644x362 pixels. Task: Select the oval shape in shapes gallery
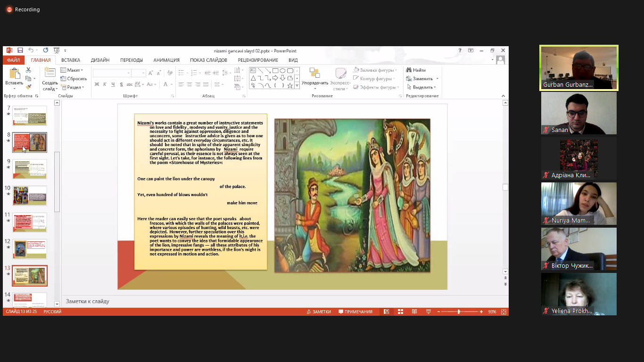point(282,71)
